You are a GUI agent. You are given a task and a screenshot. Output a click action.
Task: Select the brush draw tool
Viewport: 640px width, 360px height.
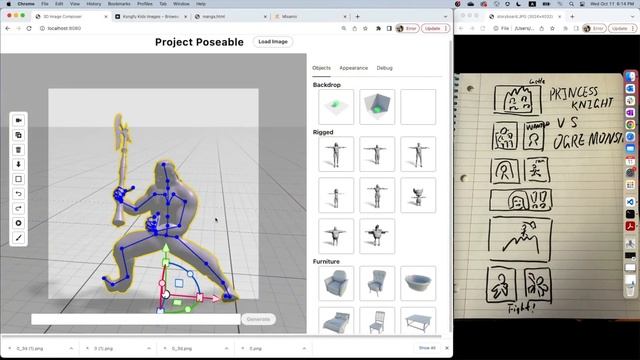click(18, 238)
